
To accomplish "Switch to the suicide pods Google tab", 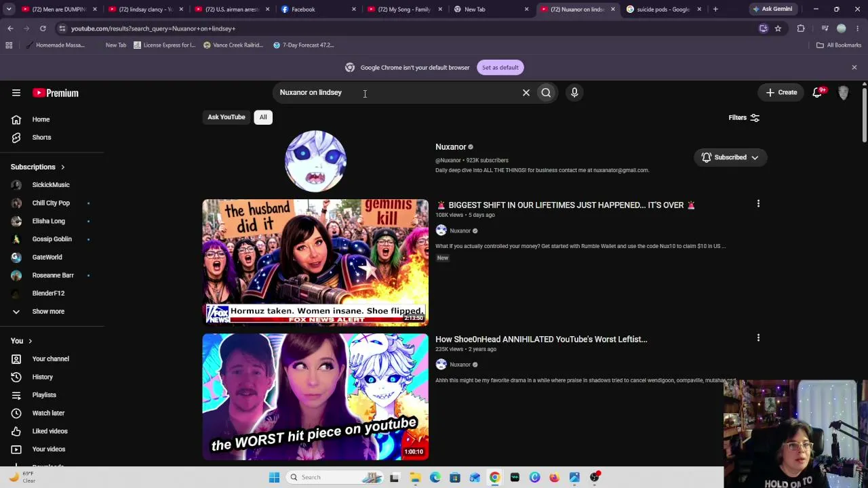I will pos(665,9).
